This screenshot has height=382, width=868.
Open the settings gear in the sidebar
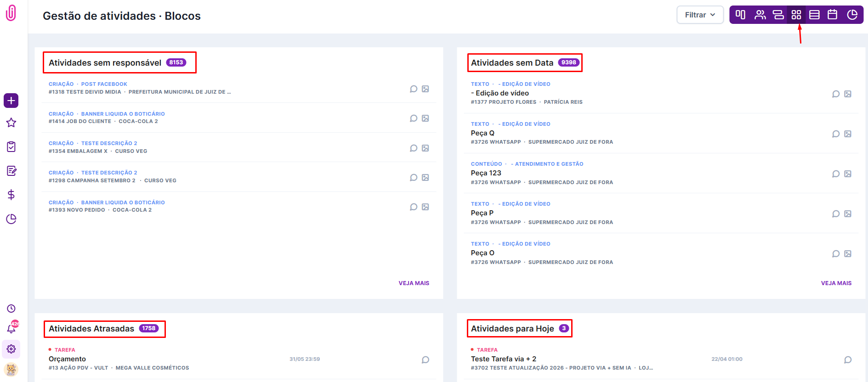(11, 349)
